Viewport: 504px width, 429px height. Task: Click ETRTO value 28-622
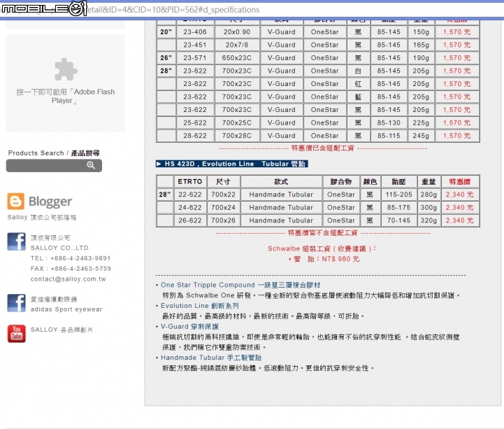195,136
